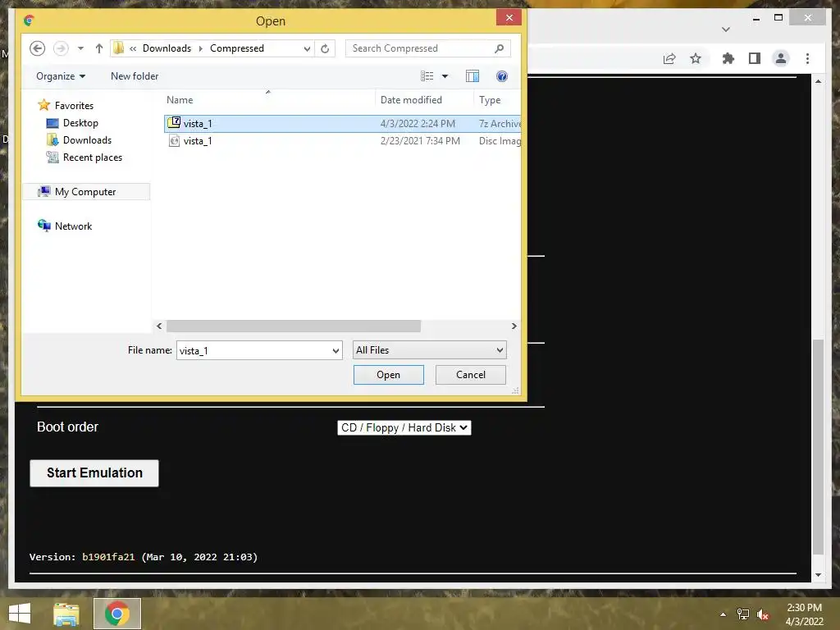Viewport: 840px width, 630px height.
Task: Open Windows Start button
Action: click(20, 614)
